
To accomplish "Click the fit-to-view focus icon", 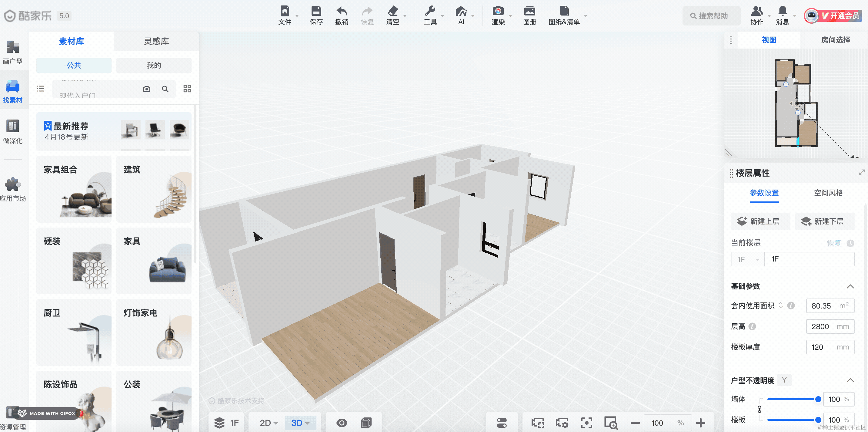I will point(587,423).
